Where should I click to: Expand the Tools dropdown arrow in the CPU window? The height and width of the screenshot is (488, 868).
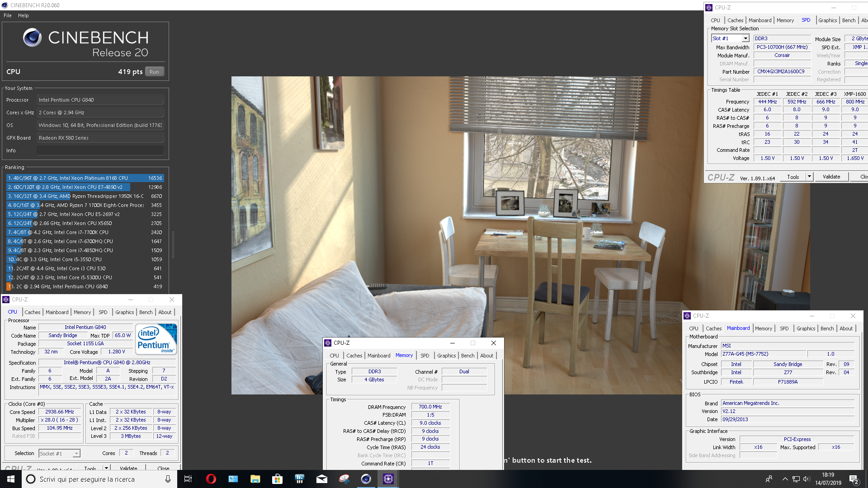click(106, 468)
